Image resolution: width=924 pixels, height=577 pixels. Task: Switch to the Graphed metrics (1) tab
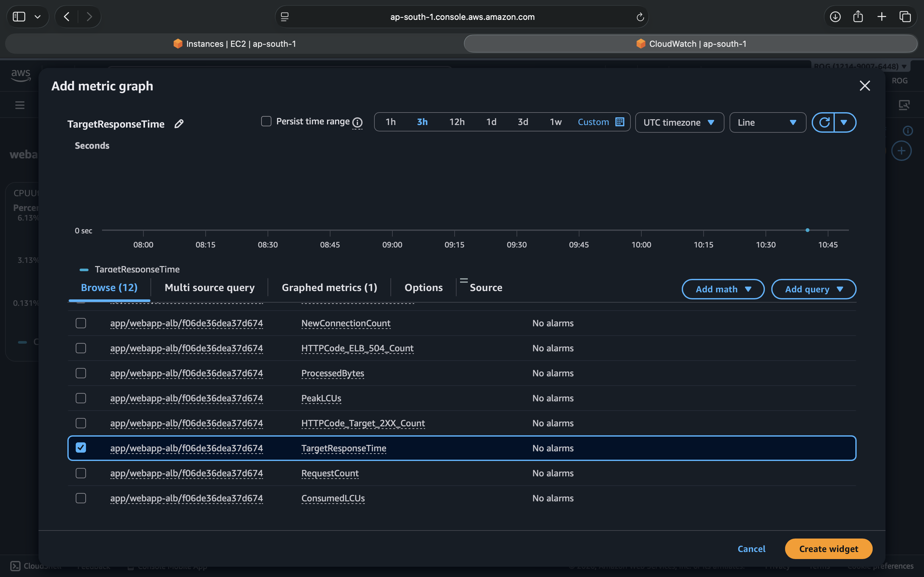tap(329, 287)
